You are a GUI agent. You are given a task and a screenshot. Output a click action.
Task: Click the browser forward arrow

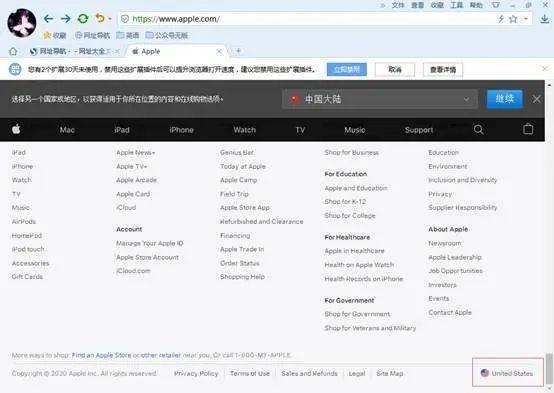pyautogui.click(x=65, y=18)
